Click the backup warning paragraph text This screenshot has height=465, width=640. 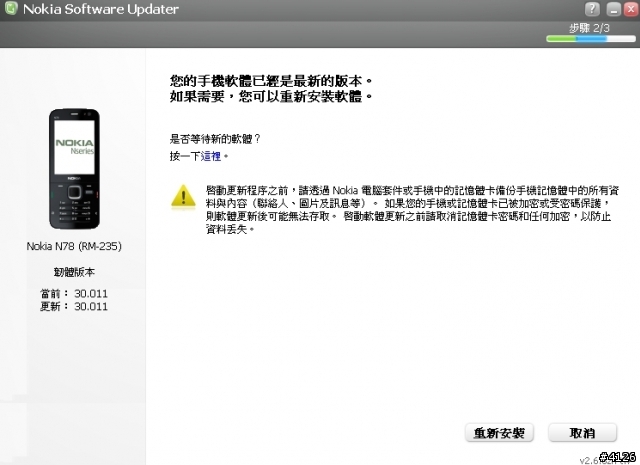tap(412, 210)
